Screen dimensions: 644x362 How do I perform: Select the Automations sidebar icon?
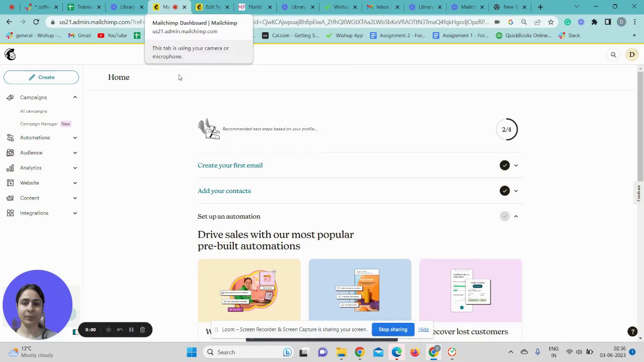(10, 138)
